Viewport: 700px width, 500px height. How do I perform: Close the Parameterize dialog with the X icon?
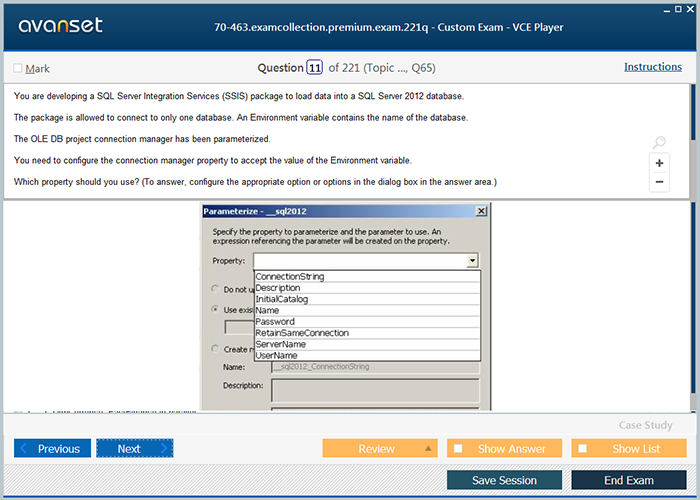pos(481,211)
